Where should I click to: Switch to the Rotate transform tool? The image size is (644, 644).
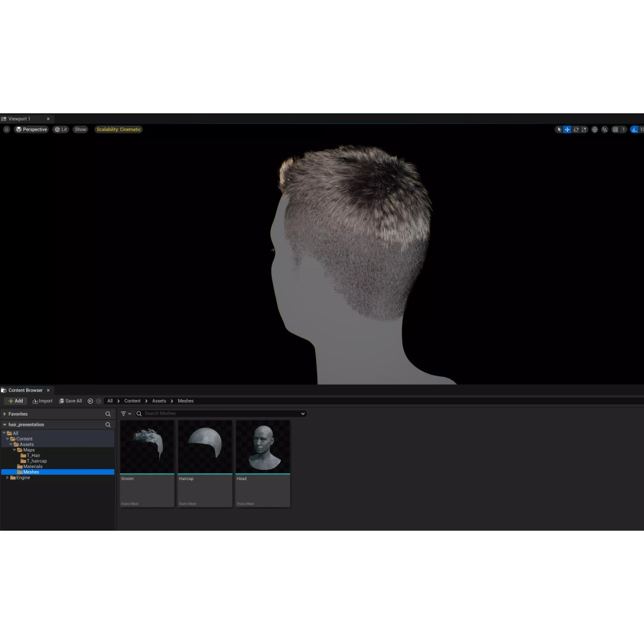click(576, 129)
